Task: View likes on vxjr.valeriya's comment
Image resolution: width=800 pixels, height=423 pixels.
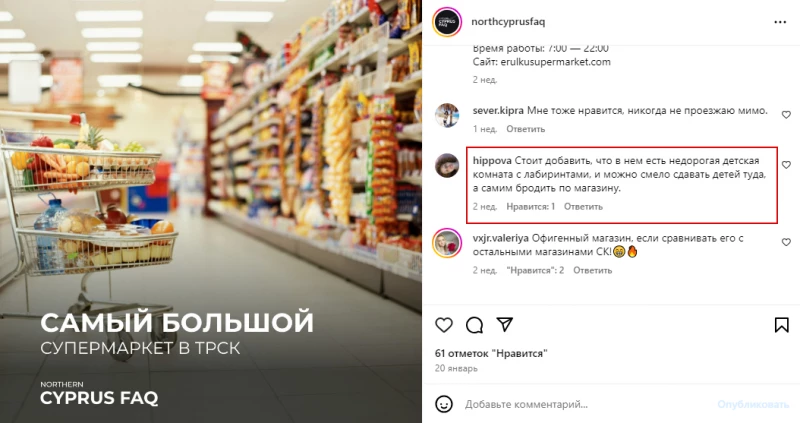Action: 535,270
